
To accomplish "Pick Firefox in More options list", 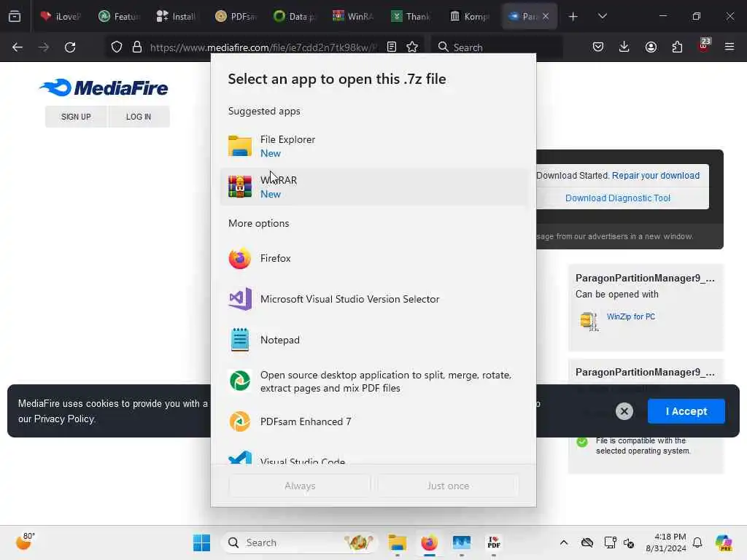I will pyautogui.click(x=373, y=259).
